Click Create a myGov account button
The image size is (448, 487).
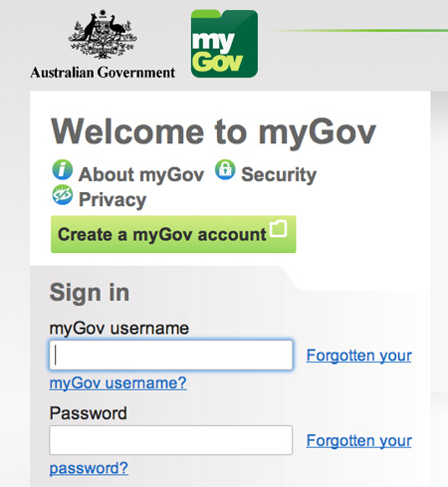[x=173, y=234]
